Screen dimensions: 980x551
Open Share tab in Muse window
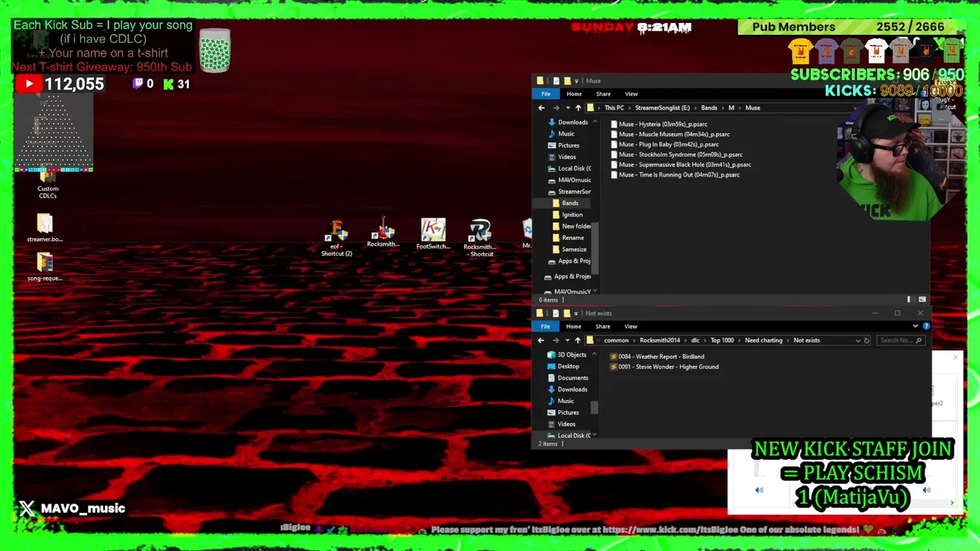point(603,94)
